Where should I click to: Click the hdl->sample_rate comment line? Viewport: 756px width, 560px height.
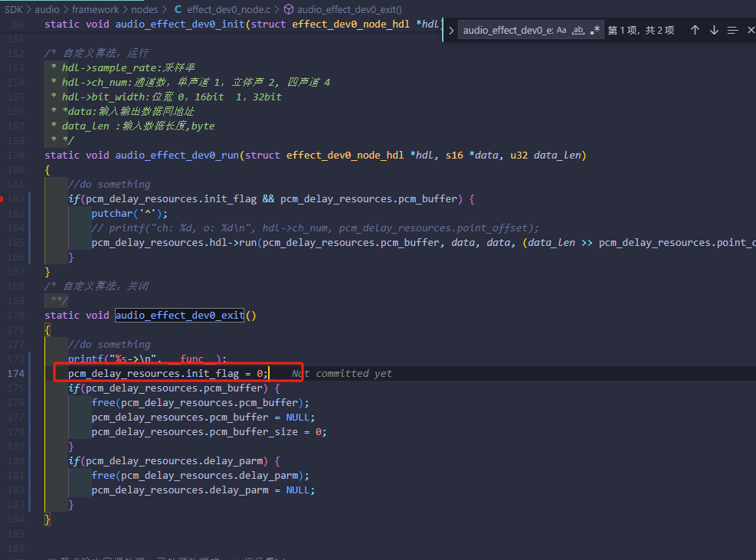[x=123, y=67]
